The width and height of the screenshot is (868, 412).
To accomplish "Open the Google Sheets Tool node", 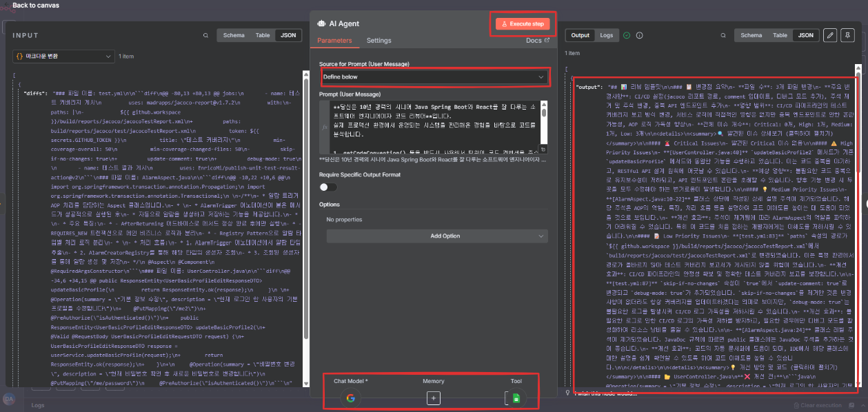I will click(516, 398).
